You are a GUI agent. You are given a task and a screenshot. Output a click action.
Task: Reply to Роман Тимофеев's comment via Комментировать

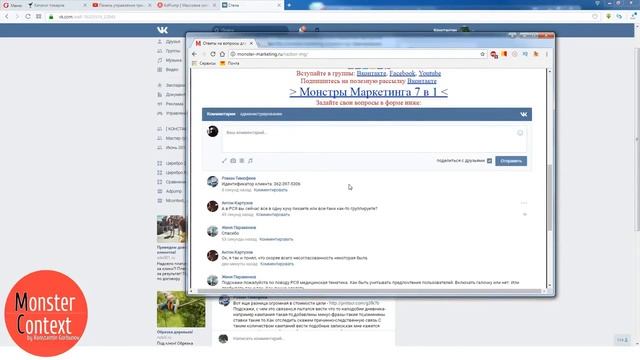pyautogui.click(x=271, y=190)
